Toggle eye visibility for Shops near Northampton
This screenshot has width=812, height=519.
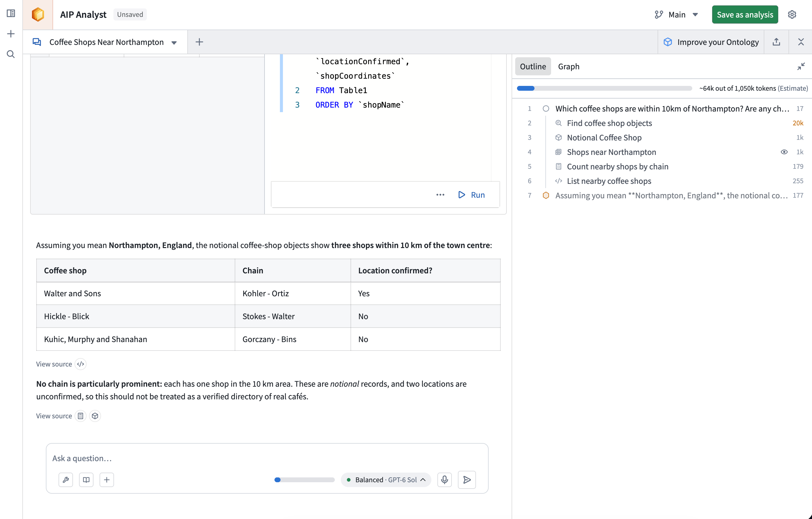tap(784, 152)
